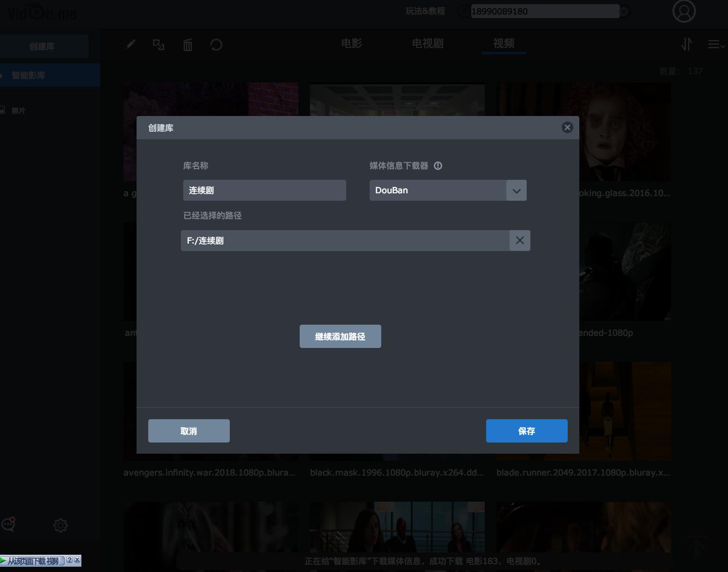Click the refresh icon in toolbar
Viewport: 728px width, 572px height.
point(216,45)
